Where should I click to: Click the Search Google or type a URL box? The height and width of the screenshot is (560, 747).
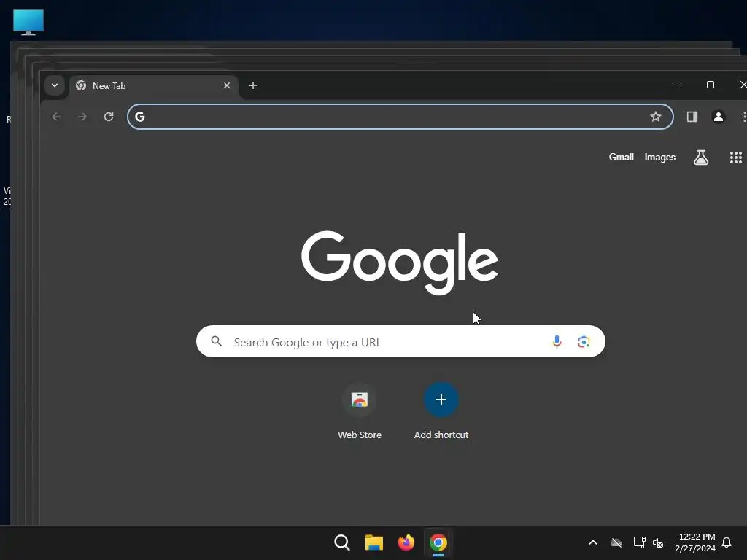pos(400,341)
